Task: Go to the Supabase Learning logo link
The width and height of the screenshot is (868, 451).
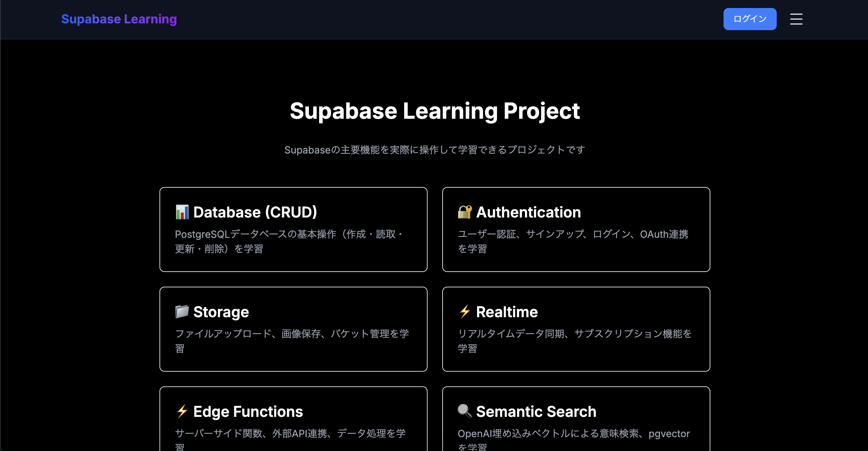Action: (x=119, y=19)
